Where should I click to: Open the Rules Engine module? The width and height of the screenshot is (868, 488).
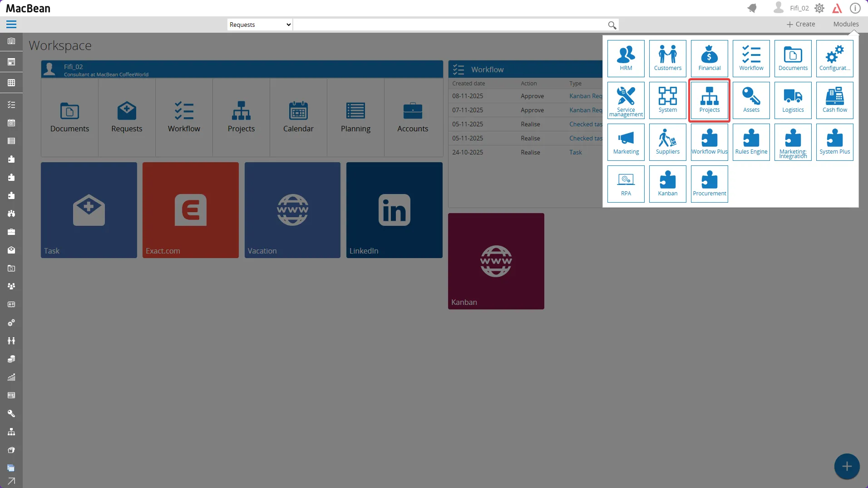tap(751, 142)
